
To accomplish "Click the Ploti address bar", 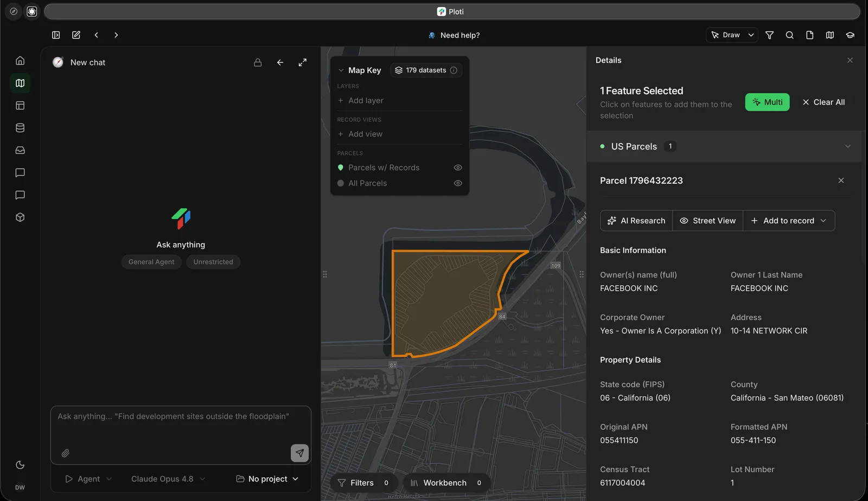I will [x=452, y=11].
